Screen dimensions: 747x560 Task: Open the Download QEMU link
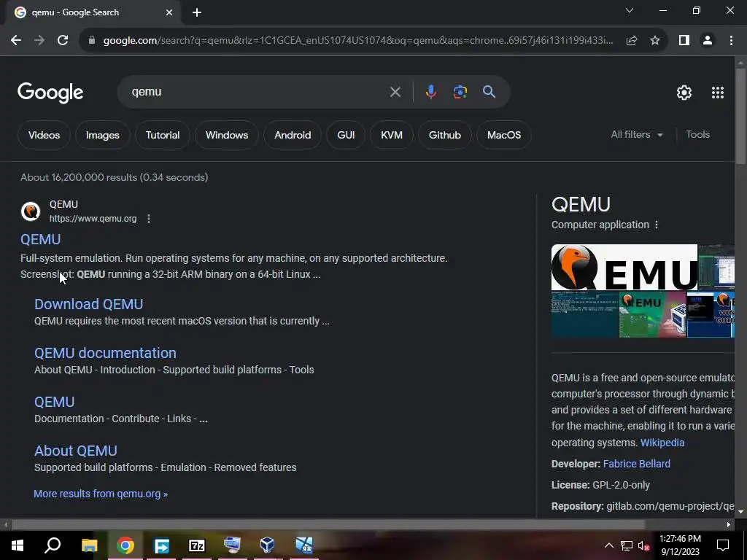[x=88, y=304]
